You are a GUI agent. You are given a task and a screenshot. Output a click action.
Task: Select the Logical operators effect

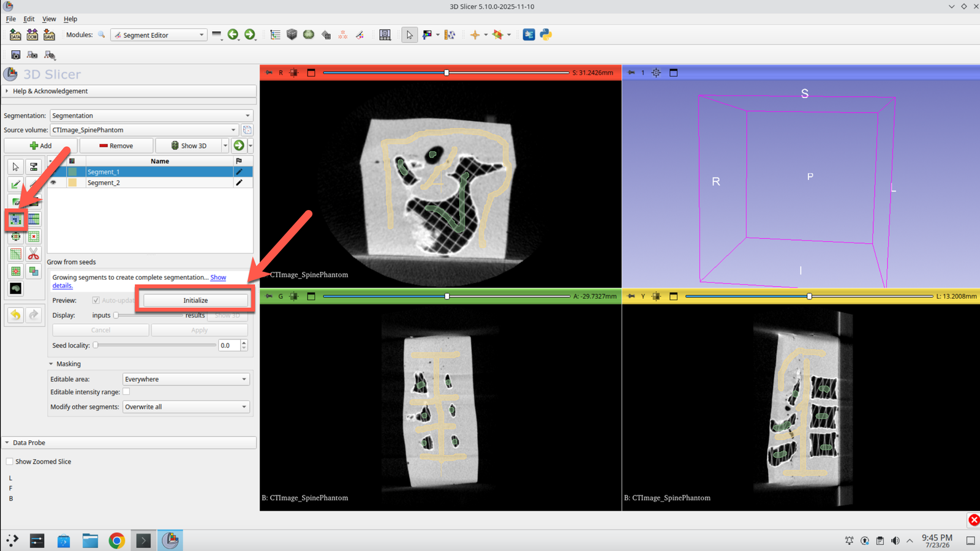point(34,271)
